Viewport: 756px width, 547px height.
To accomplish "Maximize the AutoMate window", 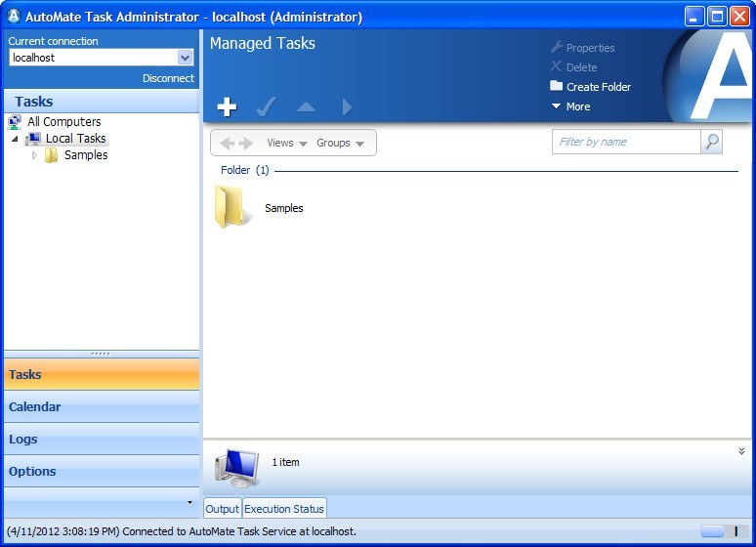I will click(x=717, y=17).
